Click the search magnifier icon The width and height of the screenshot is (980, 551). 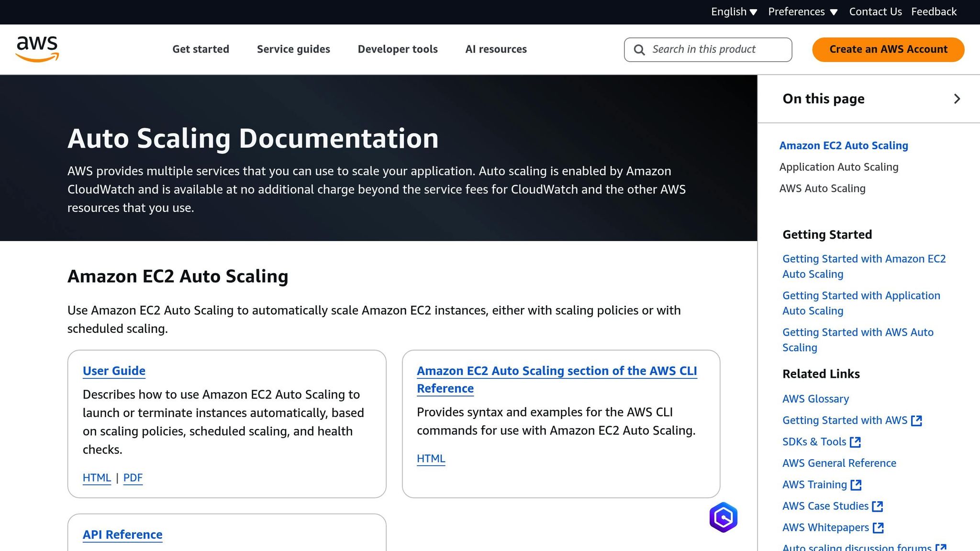[639, 49]
